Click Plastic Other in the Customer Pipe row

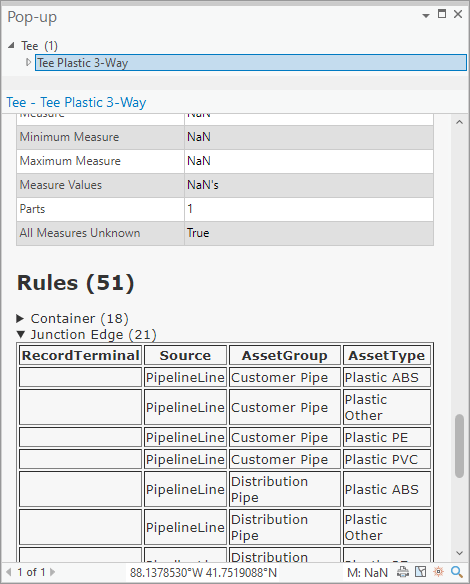[x=387, y=407]
